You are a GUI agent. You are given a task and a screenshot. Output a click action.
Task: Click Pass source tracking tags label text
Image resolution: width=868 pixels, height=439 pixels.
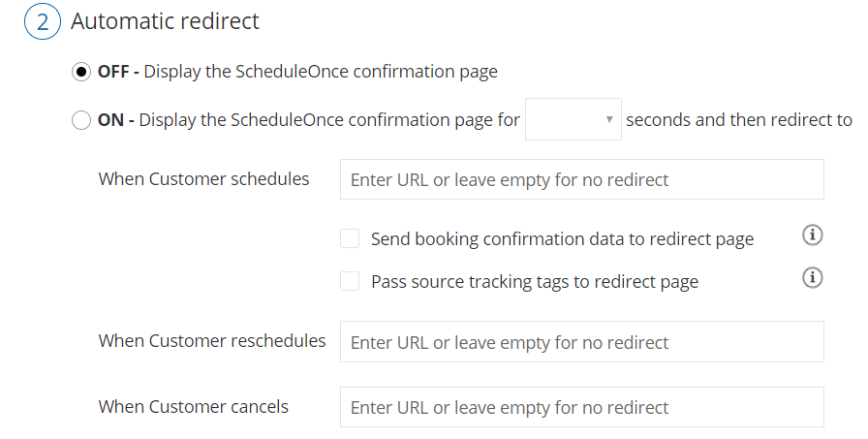(535, 282)
